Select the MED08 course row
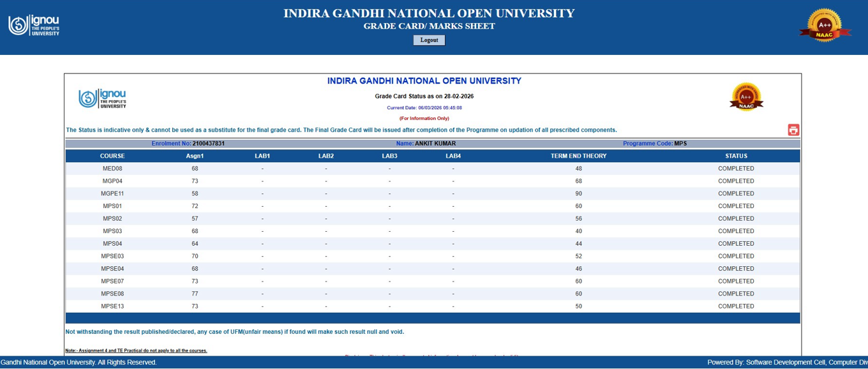This screenshot has height=369, width=868. pos(432,169)
